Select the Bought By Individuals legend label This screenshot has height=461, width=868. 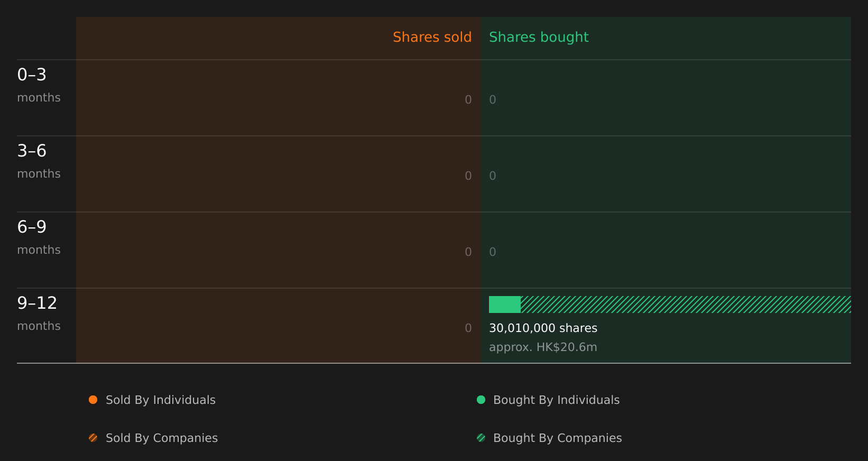(x=556, y=400)
